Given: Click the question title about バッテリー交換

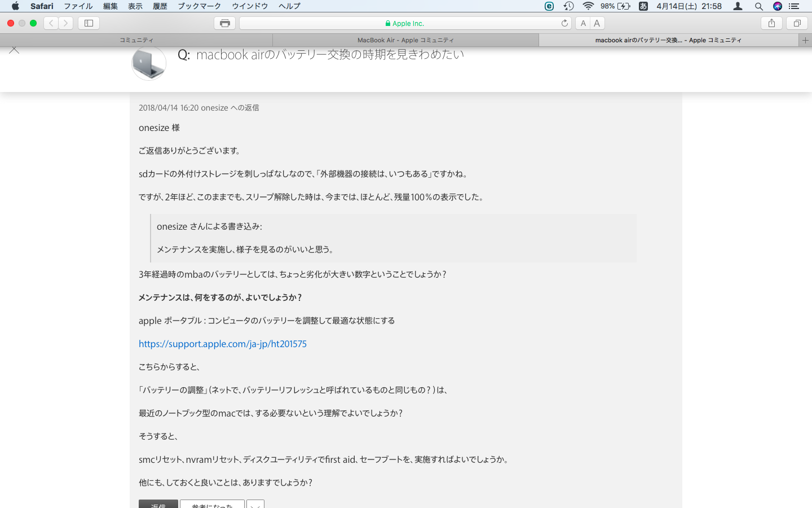Looking at the screenshot, I should [x=330, y=55].
